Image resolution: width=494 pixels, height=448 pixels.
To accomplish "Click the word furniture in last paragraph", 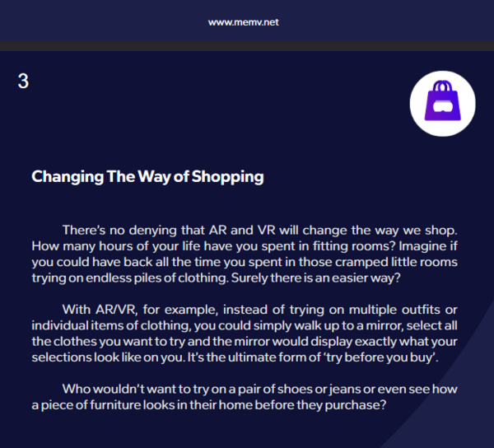I will tap(115, 405).
